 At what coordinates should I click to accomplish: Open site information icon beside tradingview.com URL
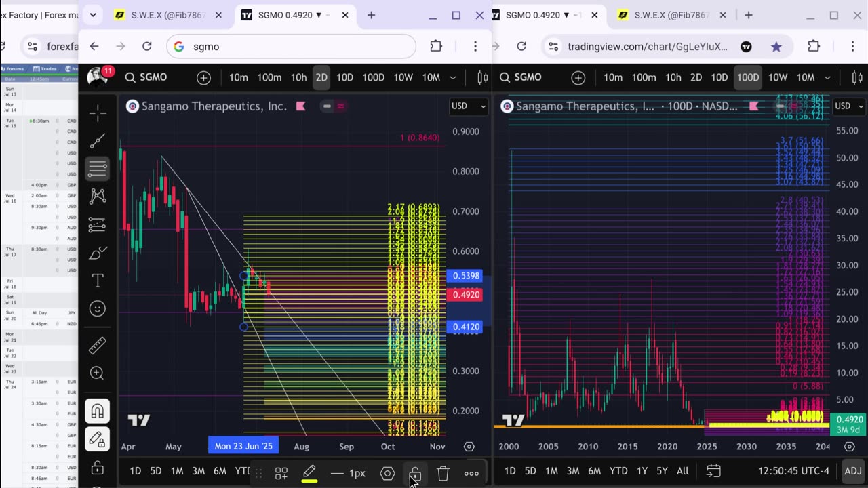(x=553, y=46)
